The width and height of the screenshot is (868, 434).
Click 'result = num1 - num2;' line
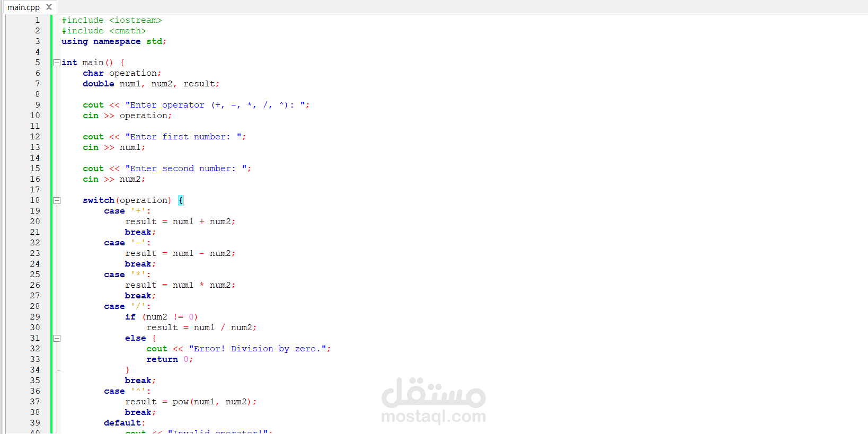[180, 253]
